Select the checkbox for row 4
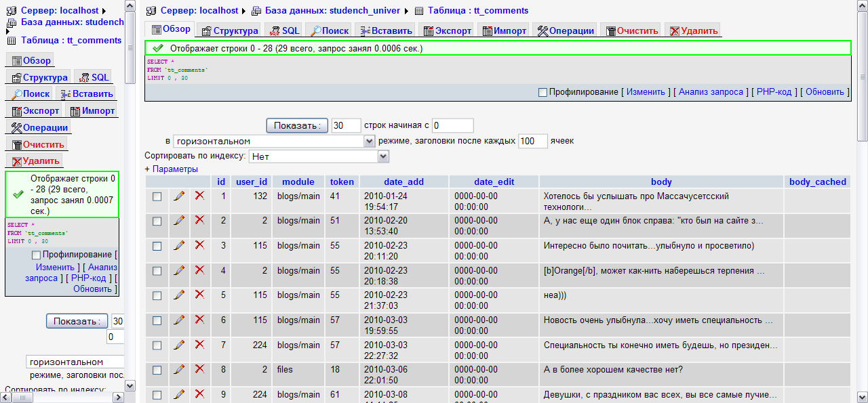The height and width of the screenshot is (403, 868). 157,271
